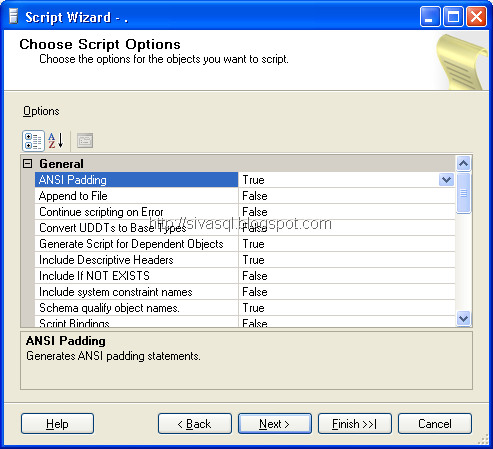
Task: Click scrollbar up arrow in options list
Action: [464, 164]
